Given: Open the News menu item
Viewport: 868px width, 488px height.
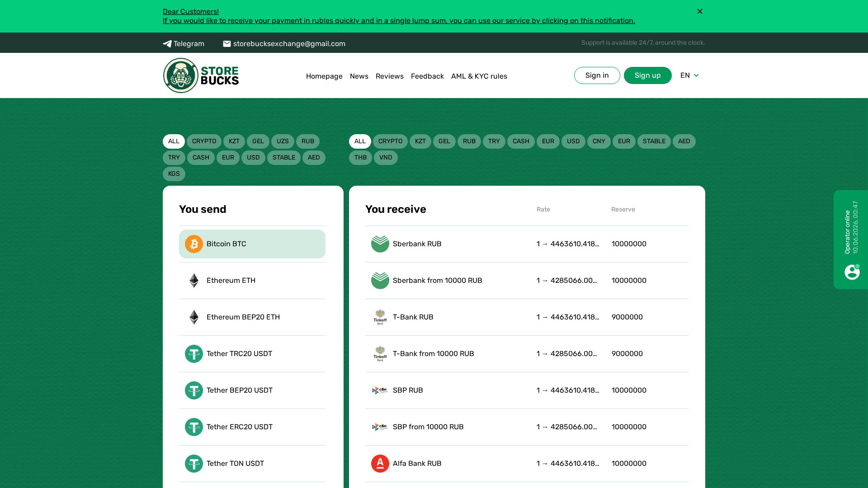Looking at the screenshot, I should [x=359, y=76].
